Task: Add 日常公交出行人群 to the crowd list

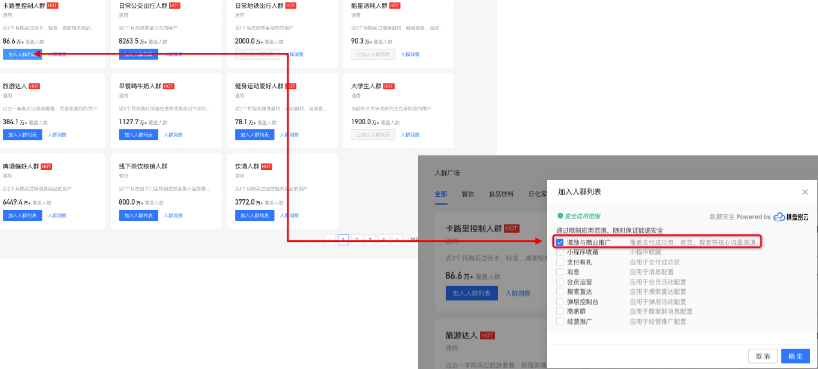Action: 138,54
